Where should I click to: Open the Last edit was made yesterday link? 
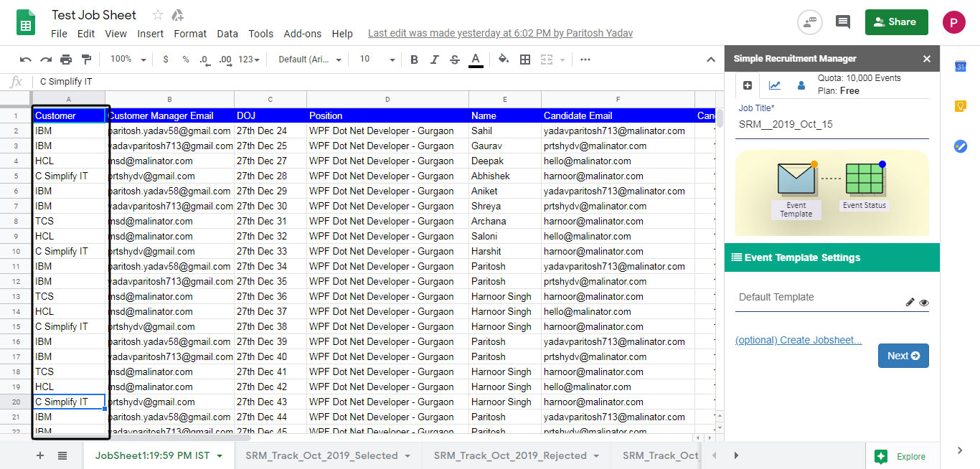pos(500,34)
